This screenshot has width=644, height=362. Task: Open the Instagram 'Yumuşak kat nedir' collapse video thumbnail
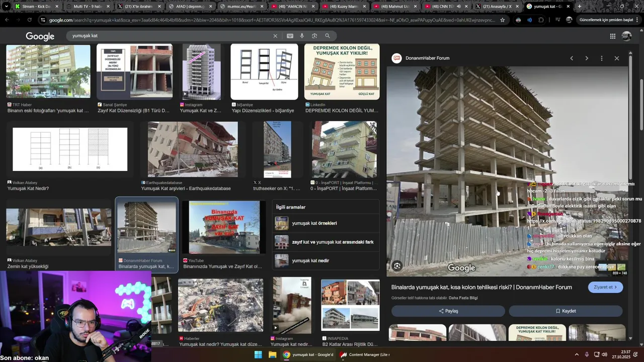pyautogui.click(x=292, y=306)
